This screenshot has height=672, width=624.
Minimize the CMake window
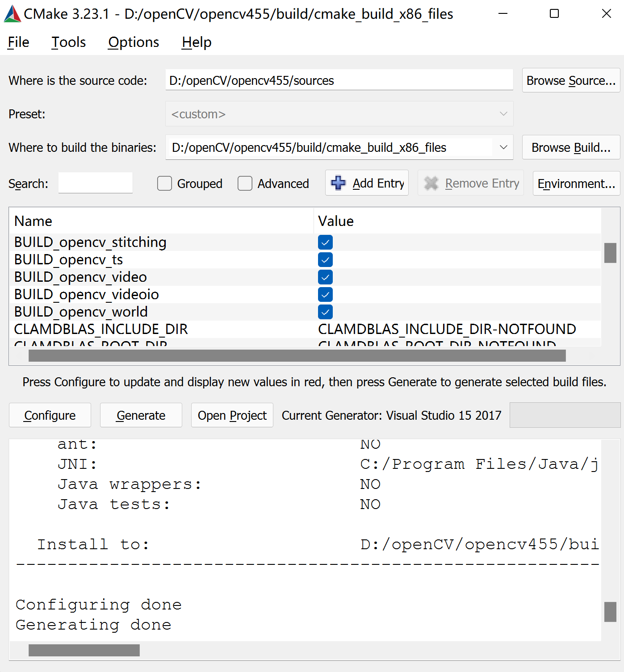pyautogui.click(x=503, y=13)
